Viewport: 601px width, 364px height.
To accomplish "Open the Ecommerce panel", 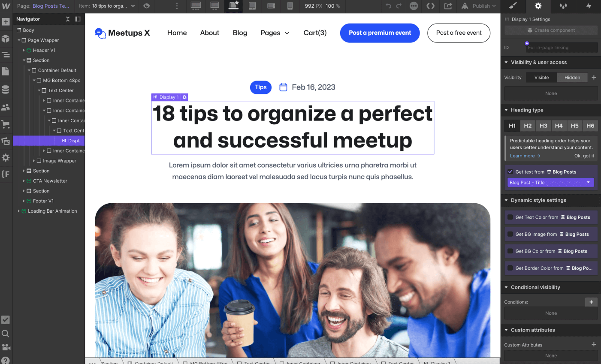I will 6,124.
